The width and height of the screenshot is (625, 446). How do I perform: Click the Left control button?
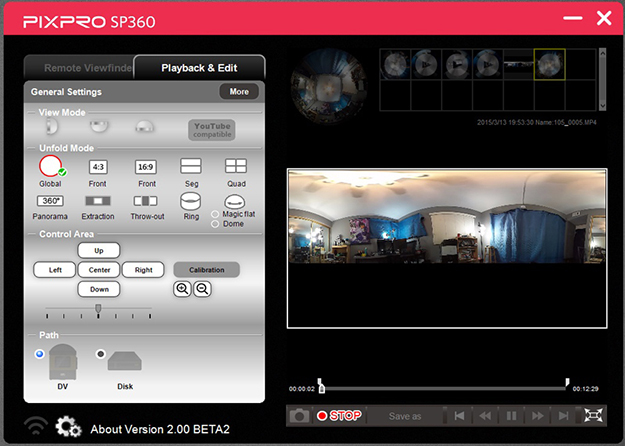55,270
